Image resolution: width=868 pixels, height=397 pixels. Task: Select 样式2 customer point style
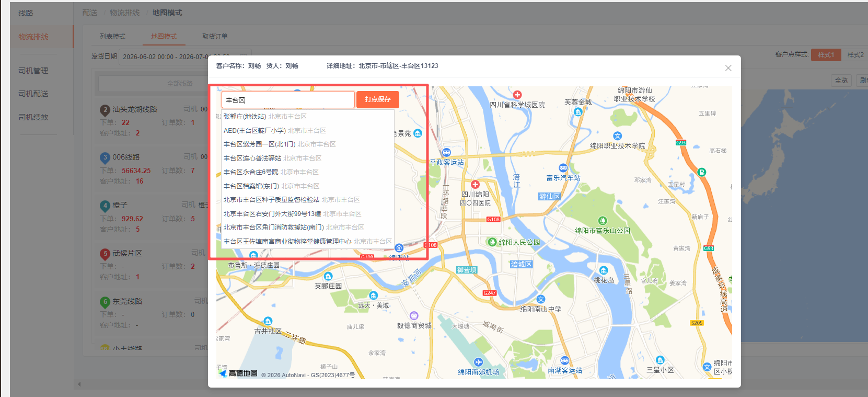855,54
